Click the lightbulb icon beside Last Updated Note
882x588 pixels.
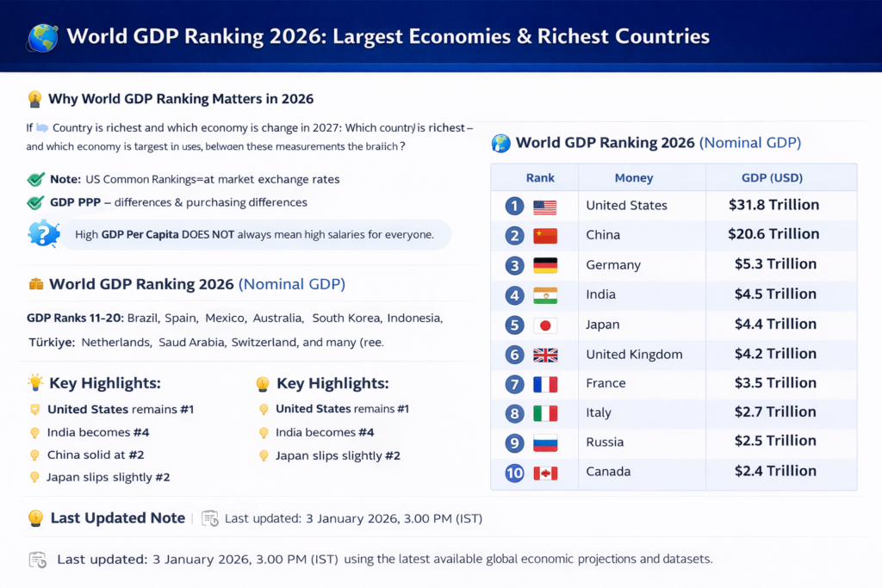35,518
